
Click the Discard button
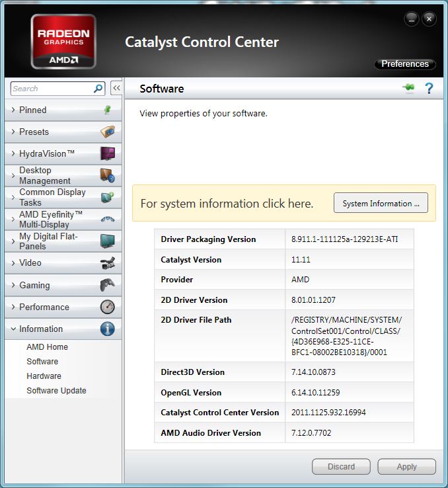pyautogui.click(x=341, y=467)
